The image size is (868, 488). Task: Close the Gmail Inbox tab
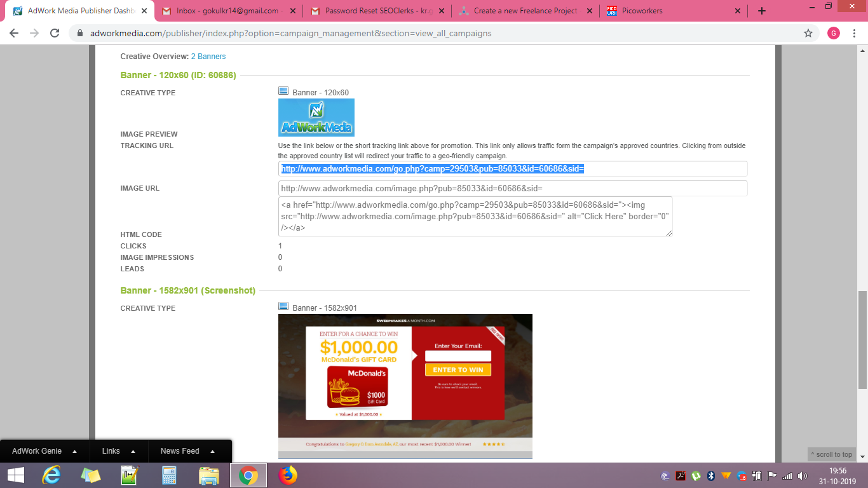pos(292,11)
